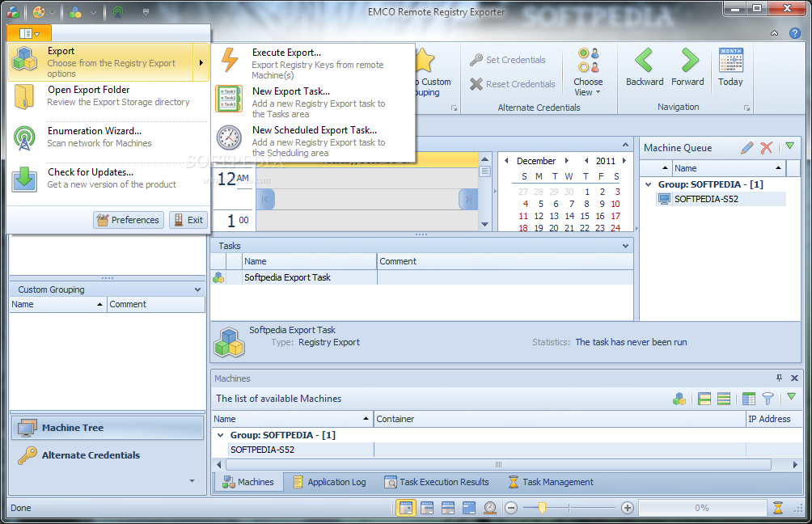Screen dimensions: 812x524
Task: Choose New Scheduled Export Task
Action: pyautogui.click(x=314, y=141)
